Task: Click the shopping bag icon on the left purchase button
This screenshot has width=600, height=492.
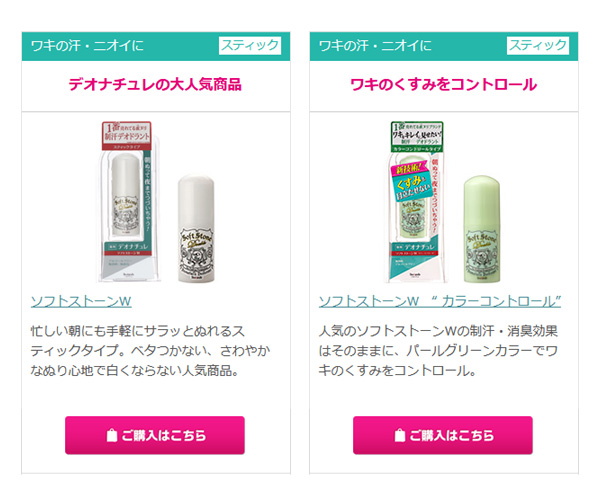Action: click(111, 435)
